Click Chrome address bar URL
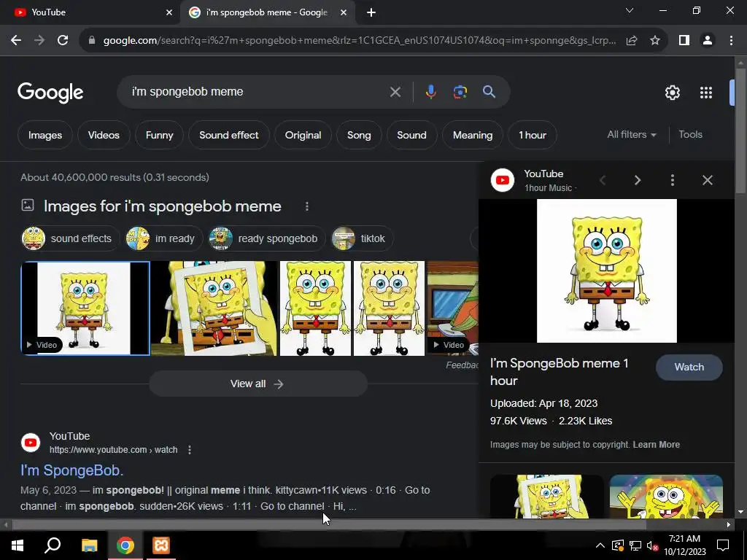This screenshot has height=560, width=747. 359,41
